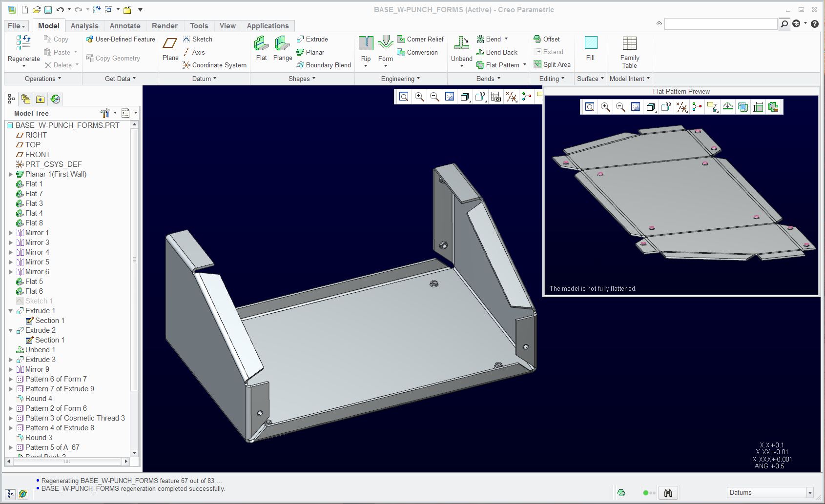The height and width of the screenshot is (504, 825).
Task: Collapse the Extrude 2 tree node
Action: click(x=11, y=330)
